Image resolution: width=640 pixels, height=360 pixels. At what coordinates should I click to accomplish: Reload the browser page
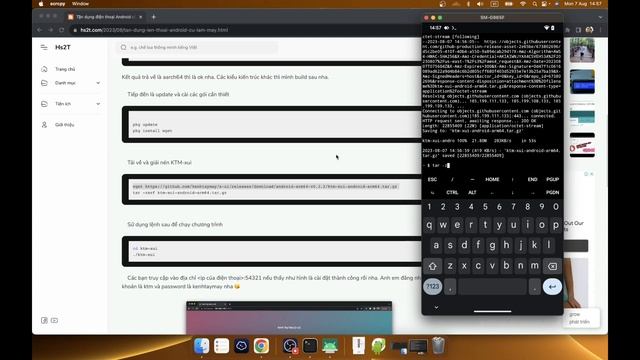(x=62, y=30)
